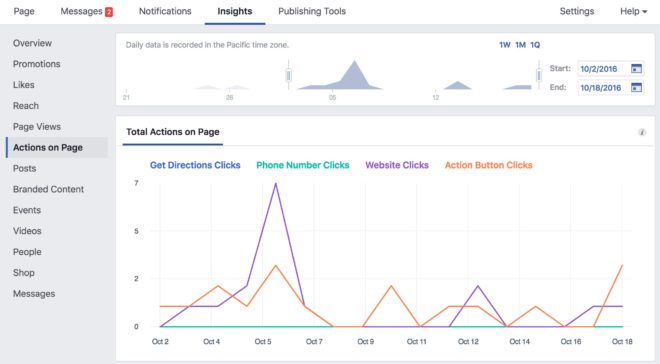
Task: Open the Start date calendar icon
Action: pos(636,68)
